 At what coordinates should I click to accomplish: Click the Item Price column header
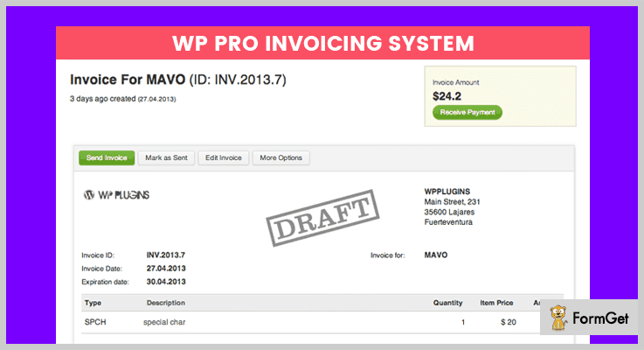[x=496, y=303]
